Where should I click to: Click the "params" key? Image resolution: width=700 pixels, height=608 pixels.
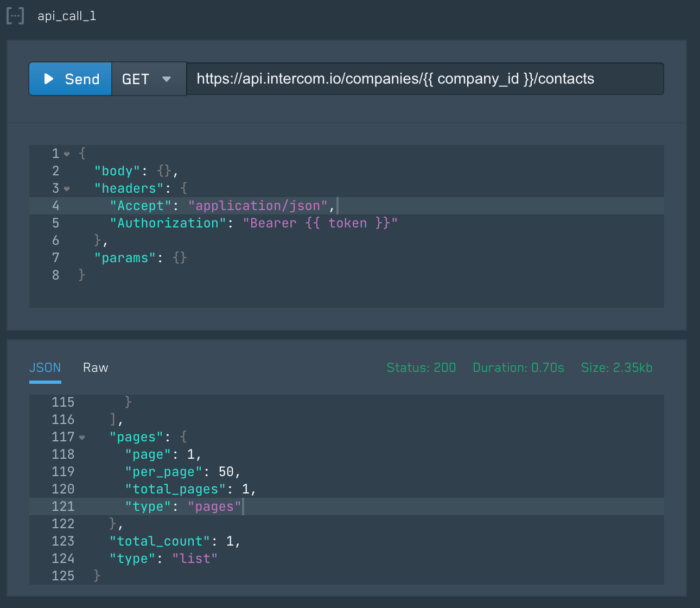coord(125,258)
